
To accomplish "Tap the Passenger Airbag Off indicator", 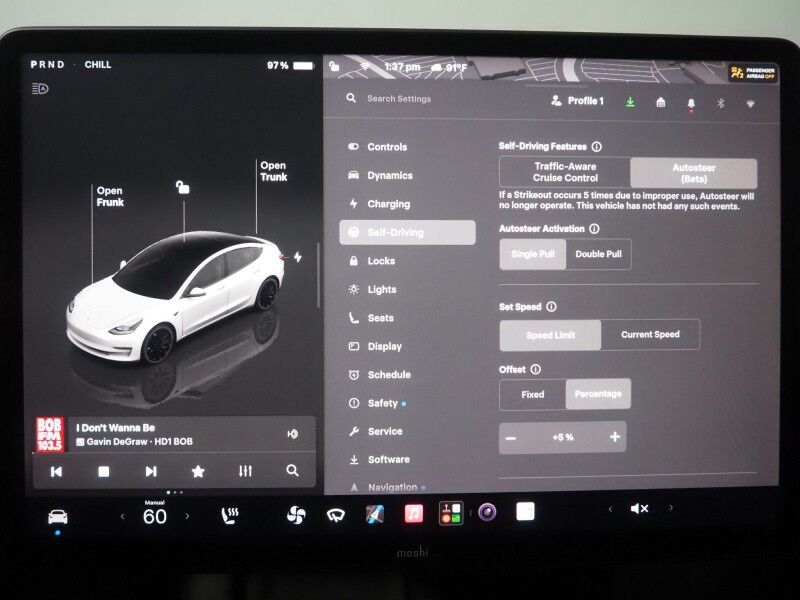I will pyautogui.click(x=753, y=73).
